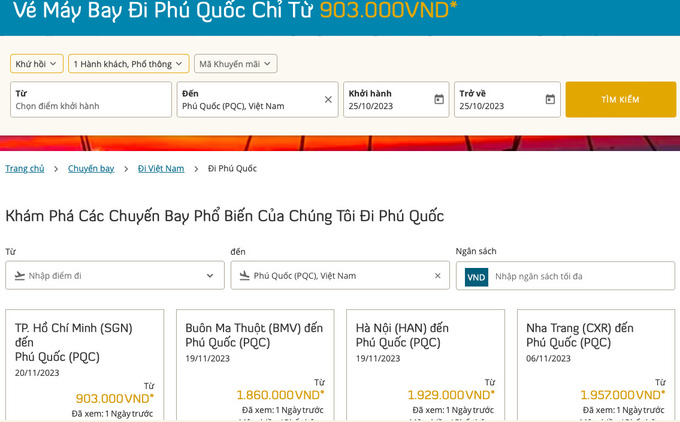Expand the Mã Khuyến mãi dropdown

point(235,64)
